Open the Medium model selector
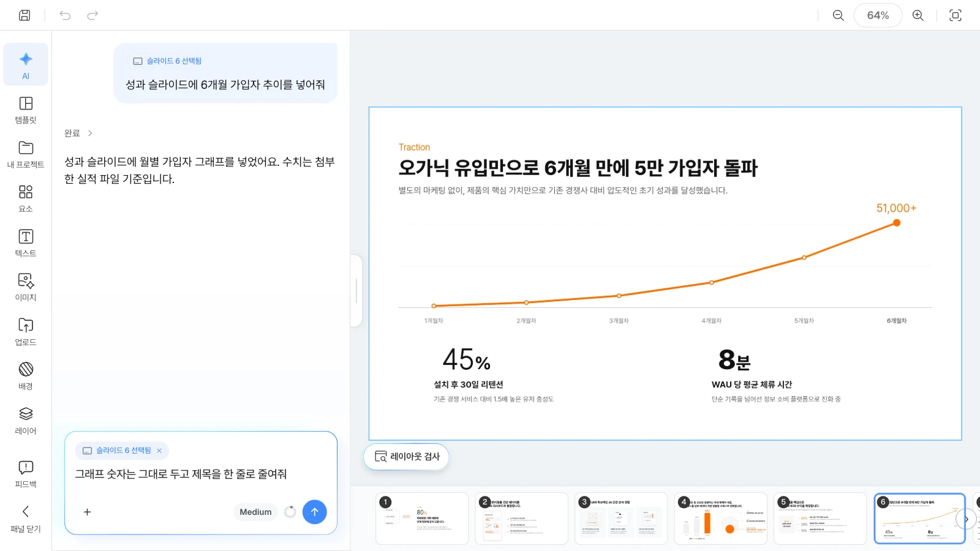 click(x=255, y=512)
